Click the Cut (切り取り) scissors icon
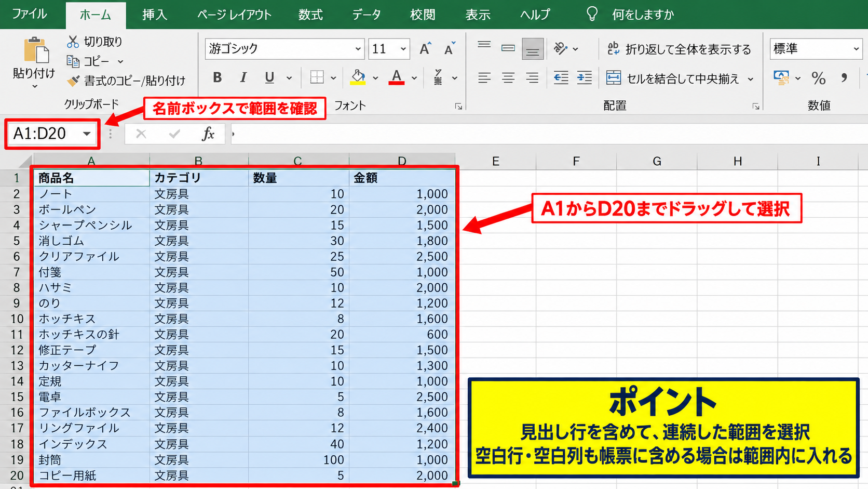 click(x=73, y=42)
